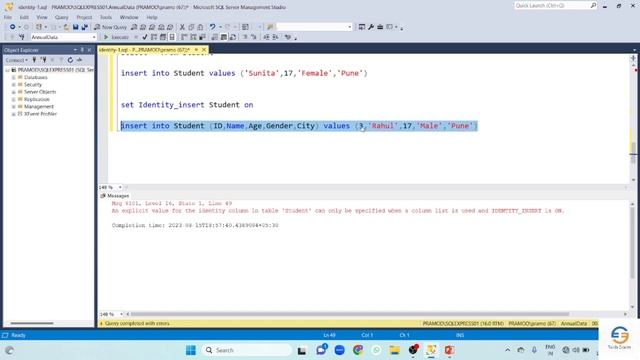The image size is (640, 360).
Task: Click the Copy icon
Action: click(x=191, y=27)
